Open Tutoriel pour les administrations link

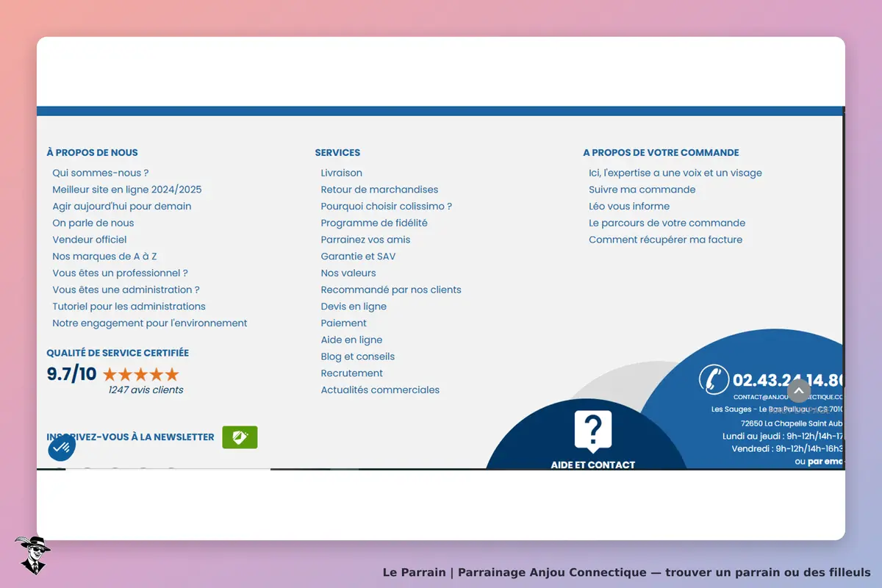pyautogui.click(x=129, y=306)
